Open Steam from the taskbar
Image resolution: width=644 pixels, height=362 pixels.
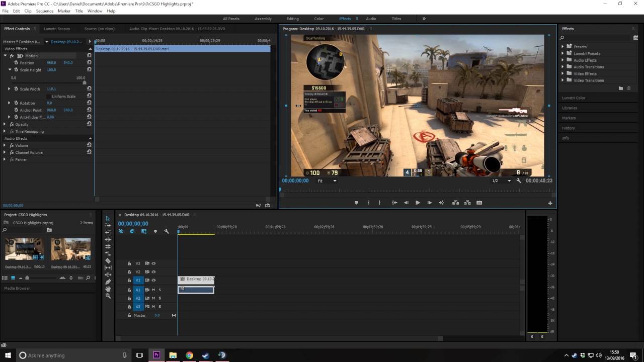tap(206, 355)
